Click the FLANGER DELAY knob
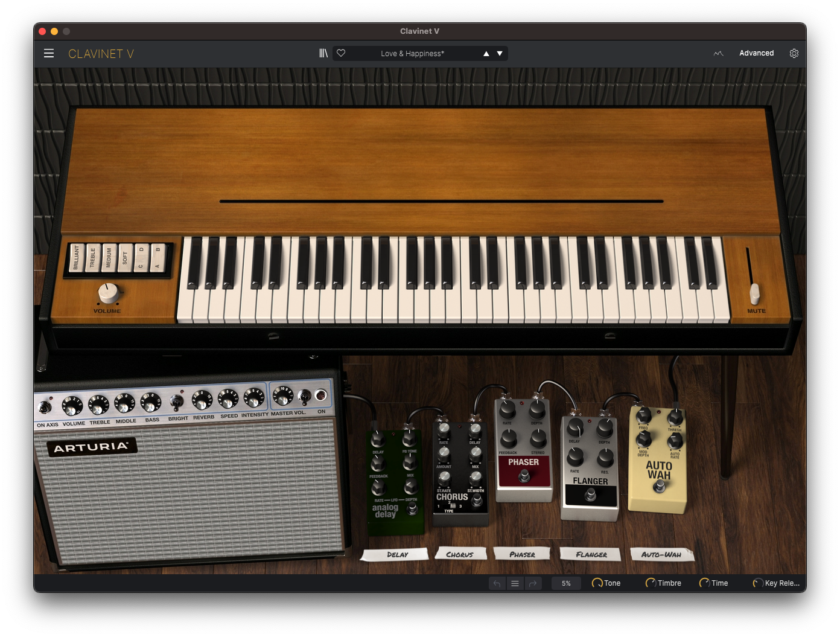 (576, 429)
